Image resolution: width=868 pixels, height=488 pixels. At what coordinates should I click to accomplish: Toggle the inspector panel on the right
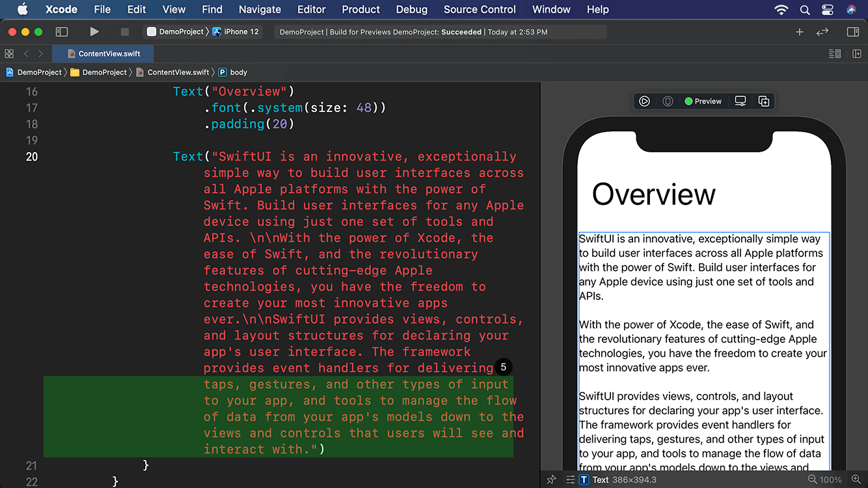coord(853,32)
